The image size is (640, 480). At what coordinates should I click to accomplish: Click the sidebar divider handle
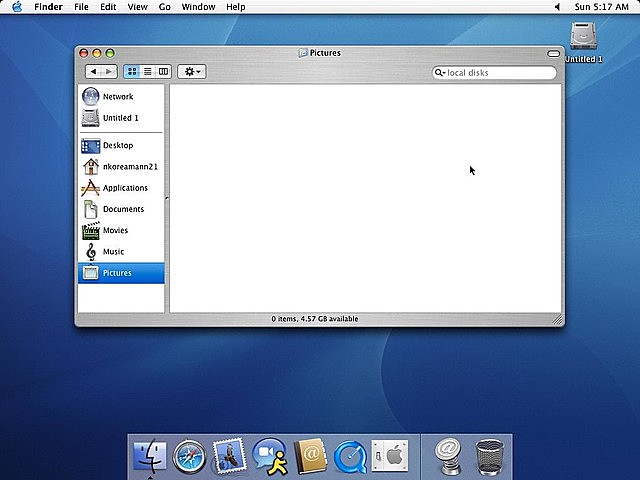(167, 199)
